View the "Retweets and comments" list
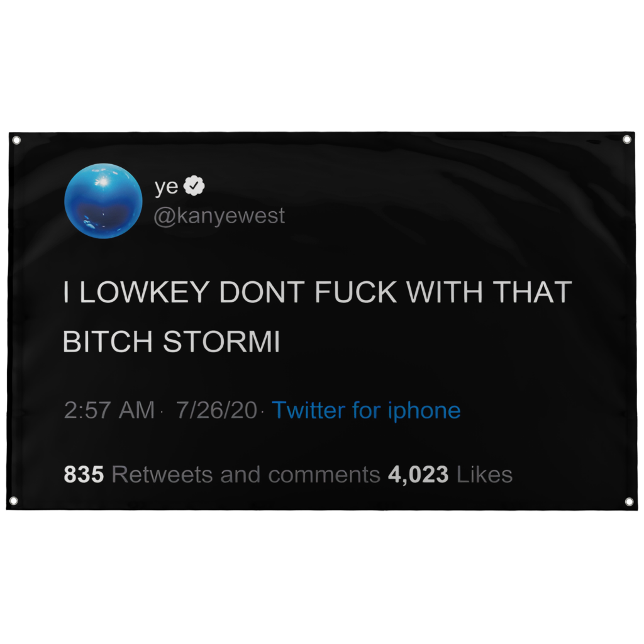644x644 pixels. [x=246, y=474]
